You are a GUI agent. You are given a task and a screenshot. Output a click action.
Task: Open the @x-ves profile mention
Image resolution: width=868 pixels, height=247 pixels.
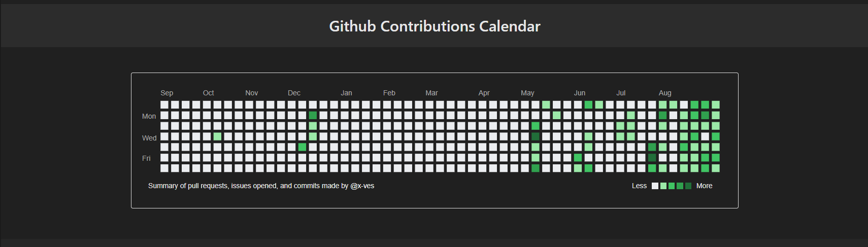tap(362, 186)
